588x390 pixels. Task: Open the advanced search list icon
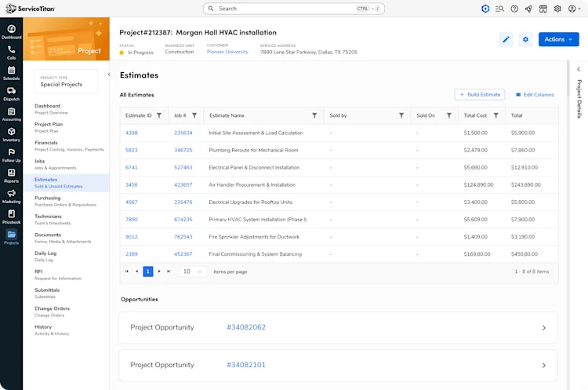coord(499,9)
